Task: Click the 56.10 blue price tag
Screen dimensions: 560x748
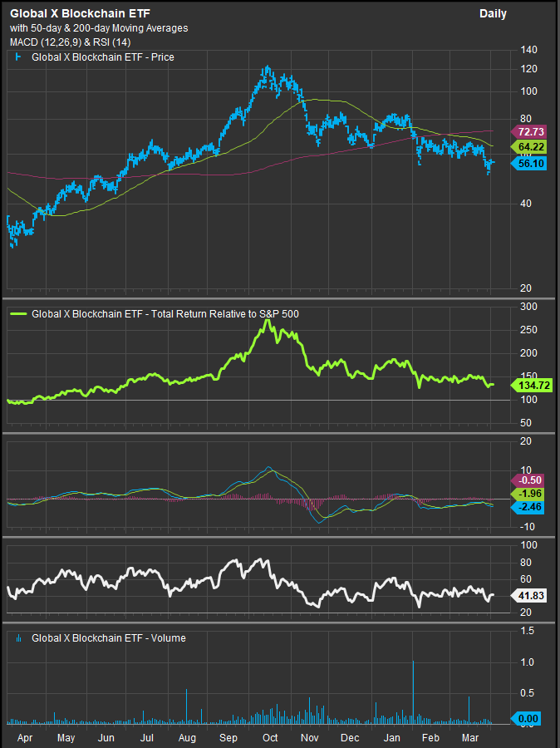Action: click(529, 164)
